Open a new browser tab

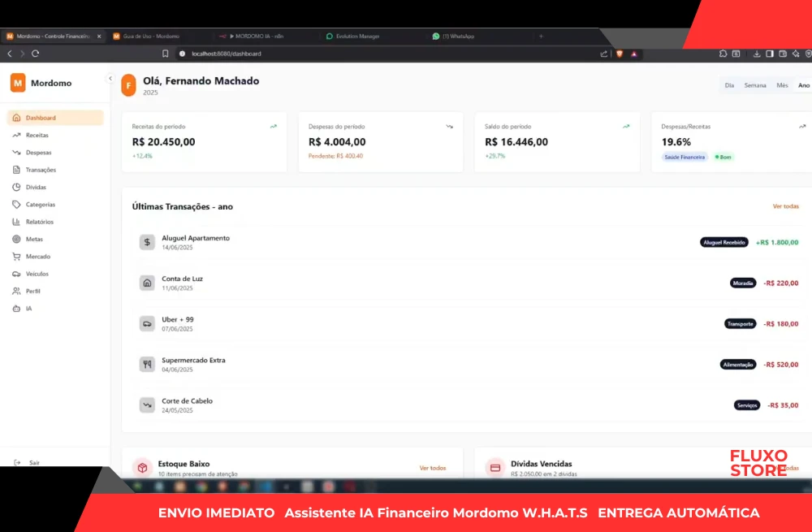541,37
